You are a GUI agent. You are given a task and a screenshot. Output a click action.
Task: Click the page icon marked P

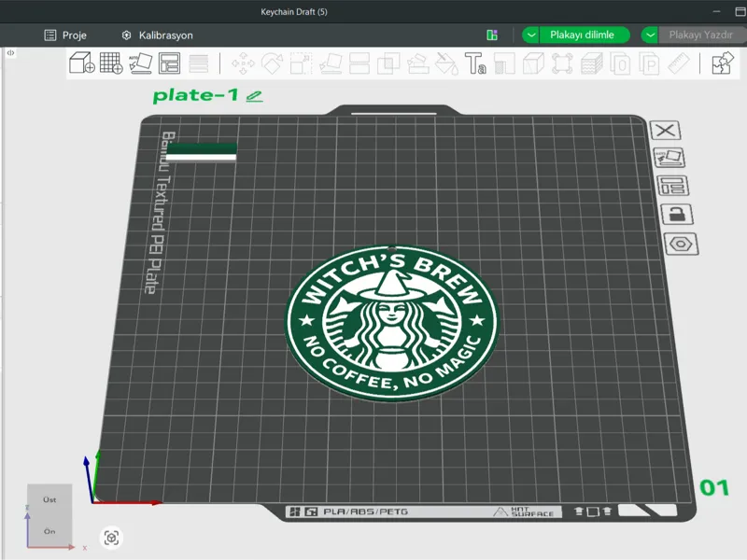coord(650,63)
